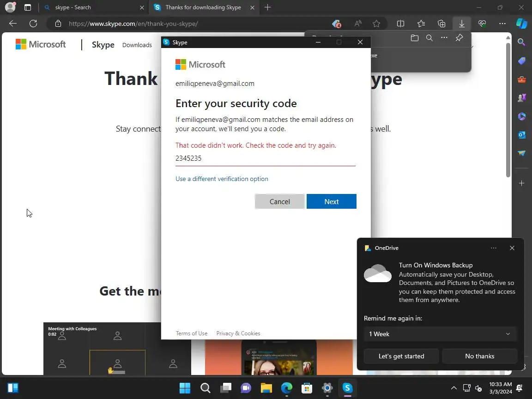Open split screen in Edge toolbar
The width and height of the screenshot is (532, 399).
click(x=400, y=24)
